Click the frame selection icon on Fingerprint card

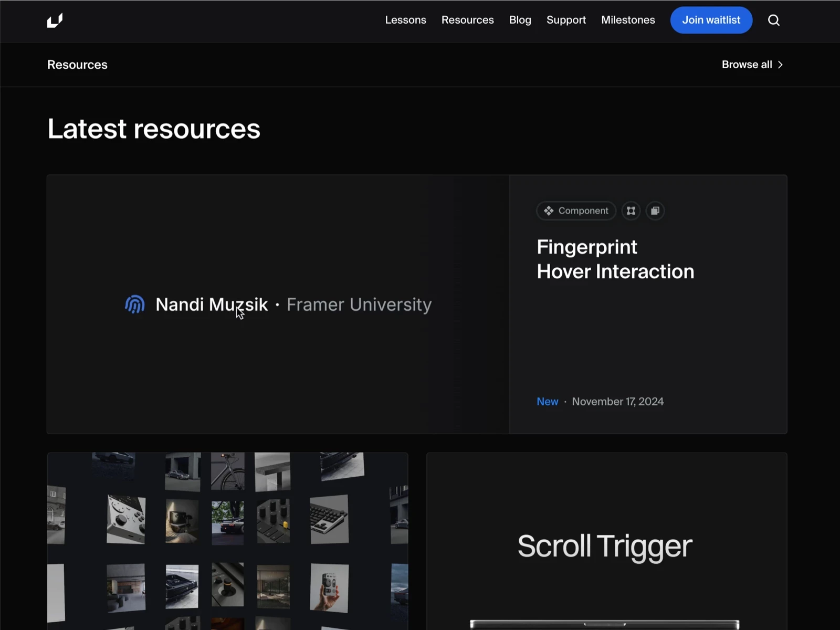pos(631,211)
